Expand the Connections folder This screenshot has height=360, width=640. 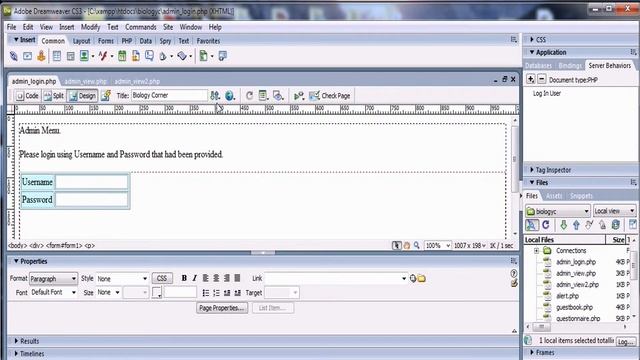click(536, 251)
